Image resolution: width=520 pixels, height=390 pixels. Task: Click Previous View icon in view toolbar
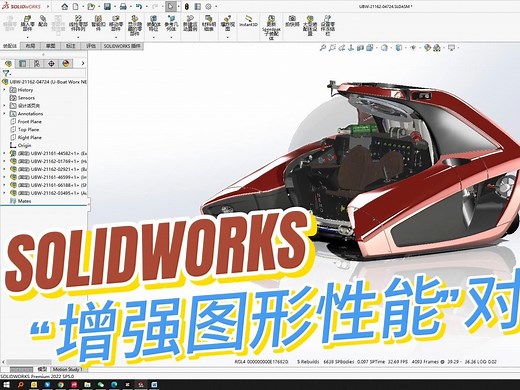pyautogui.click(x=341, y=48)
